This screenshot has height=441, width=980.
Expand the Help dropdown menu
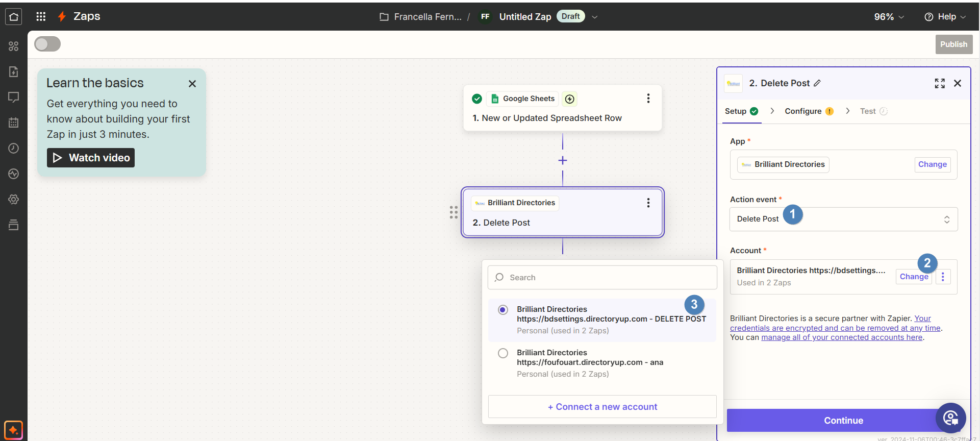point(945,17)
